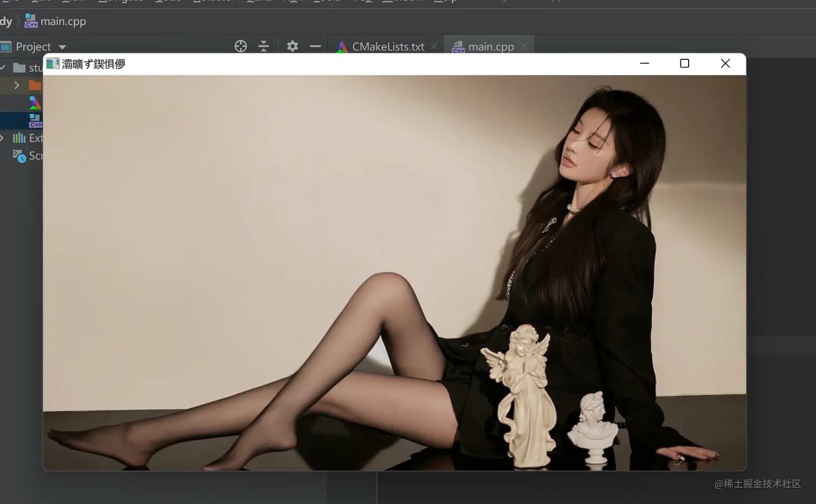
Task: Select the highlighted C++ file in the project tree
Action: (x=35, y=120)
